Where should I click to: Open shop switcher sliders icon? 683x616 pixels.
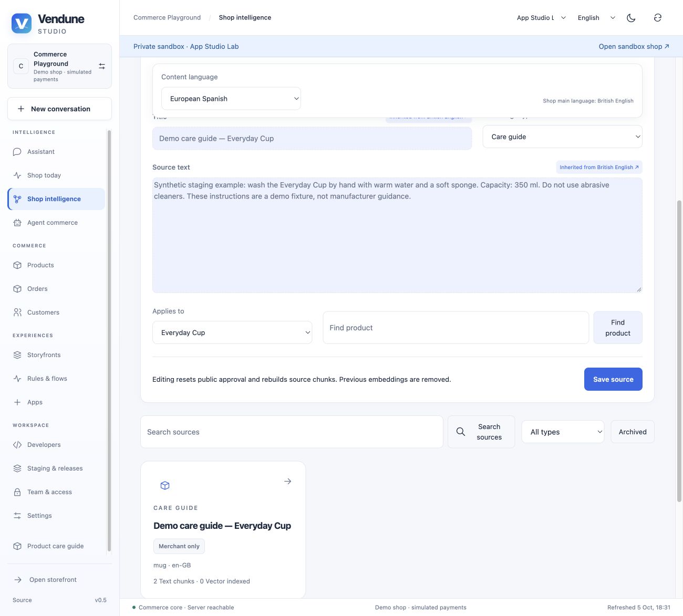(102, 66)
